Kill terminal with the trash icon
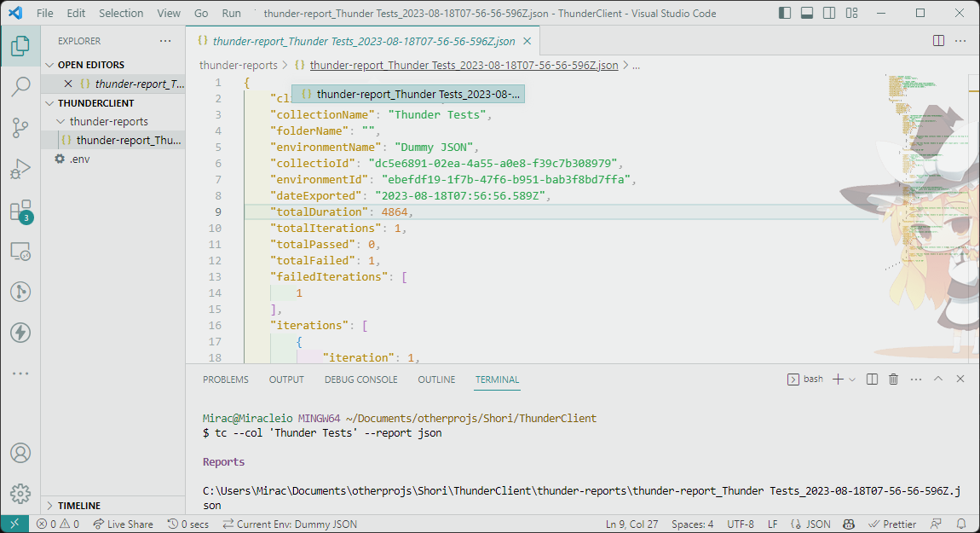This screenshot has height=533, width=980. [x=894, y=379]
